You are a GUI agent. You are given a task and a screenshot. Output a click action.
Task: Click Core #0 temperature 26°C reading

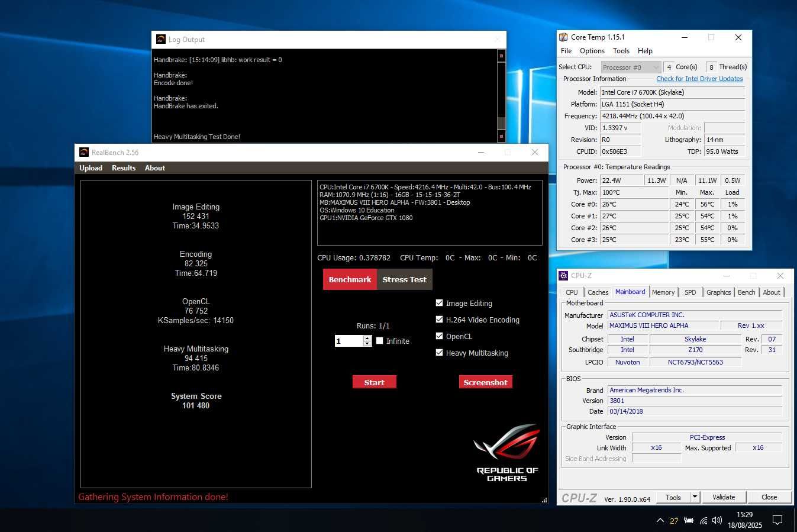pyautogui.click(x=634, y=204)
